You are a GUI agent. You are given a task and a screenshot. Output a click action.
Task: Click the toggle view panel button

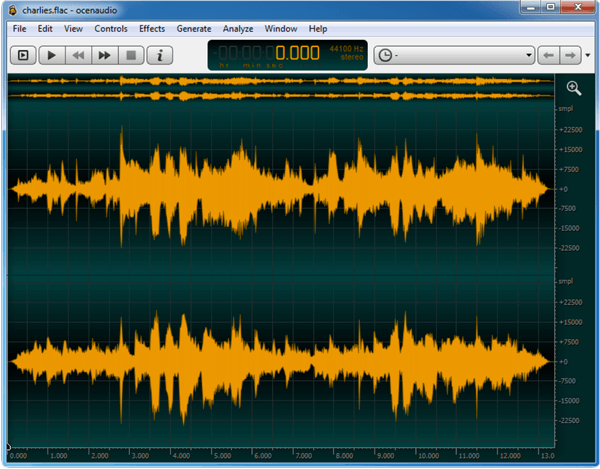22,54
